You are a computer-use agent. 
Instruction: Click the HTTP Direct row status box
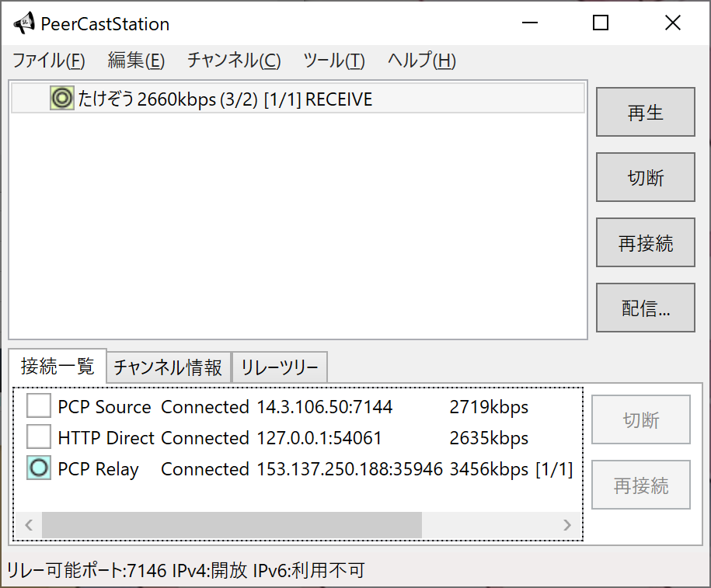pos(39,437)
